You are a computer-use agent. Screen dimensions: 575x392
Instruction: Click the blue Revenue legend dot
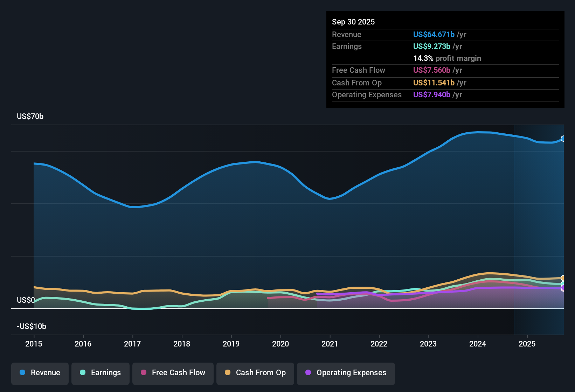[x=22, y=373]
